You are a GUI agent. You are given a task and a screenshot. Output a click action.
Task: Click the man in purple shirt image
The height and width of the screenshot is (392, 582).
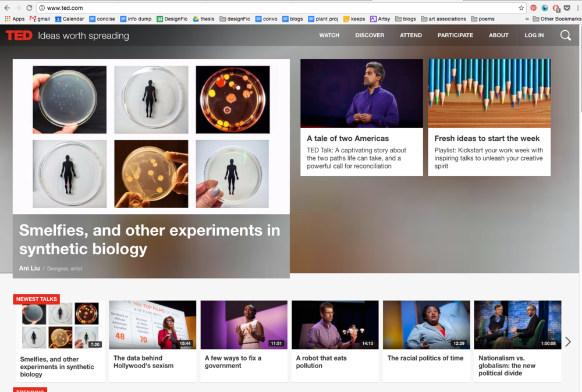point(361,94)
